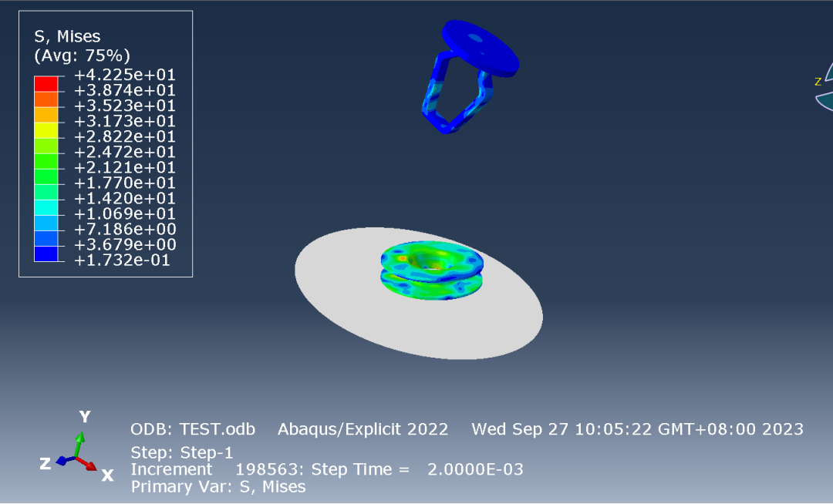The width and height of the screenshot is (833, 504).
Task: Click the dark blue +1.732e-01 legend swatch
Action: (x=46, y=254)
